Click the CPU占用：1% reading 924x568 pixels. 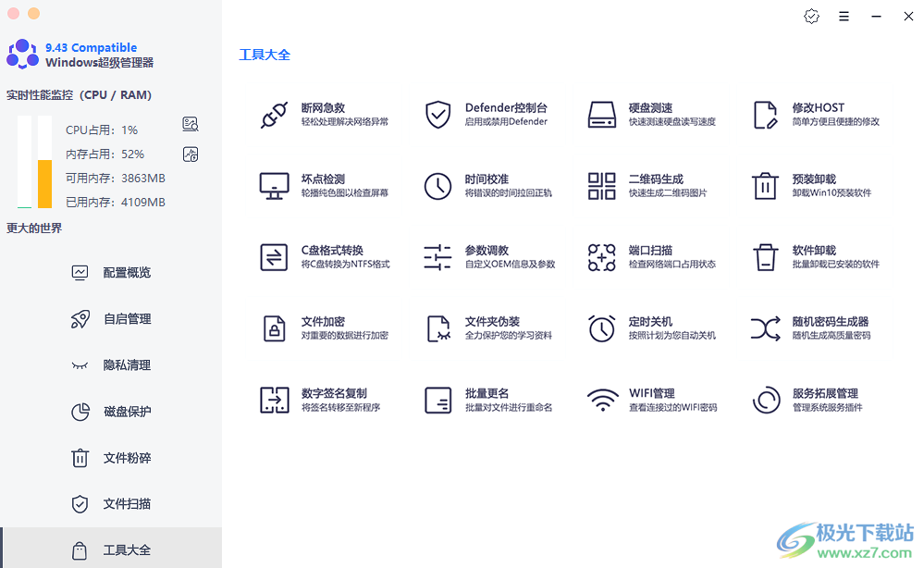102,130
